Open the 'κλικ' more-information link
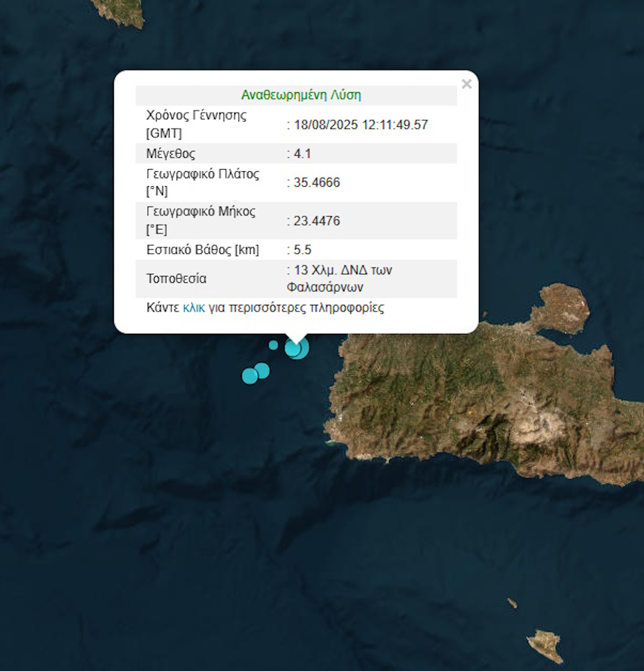The height and width of the screenshot is (671, 644). click(194, 308)
